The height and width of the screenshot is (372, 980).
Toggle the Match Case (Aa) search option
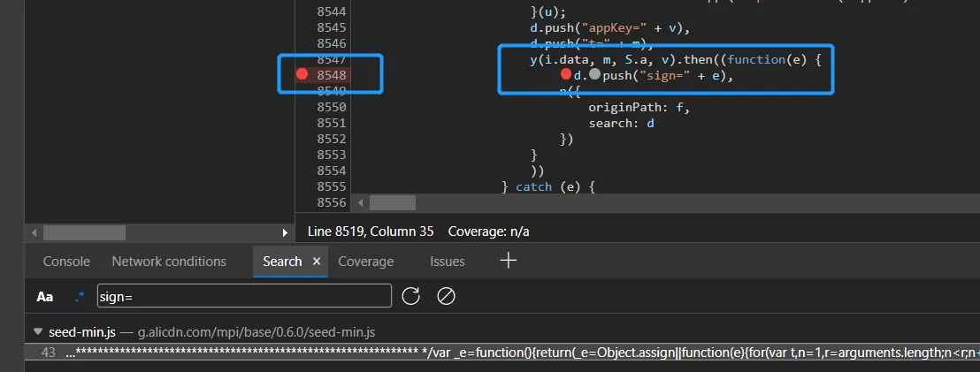click(x=44, y=297)
